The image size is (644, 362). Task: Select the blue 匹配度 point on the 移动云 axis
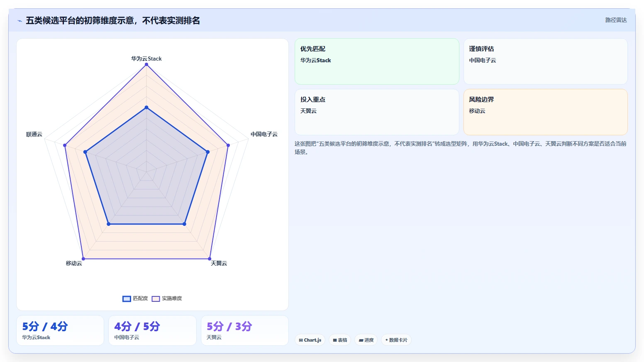tap(109, 224)
